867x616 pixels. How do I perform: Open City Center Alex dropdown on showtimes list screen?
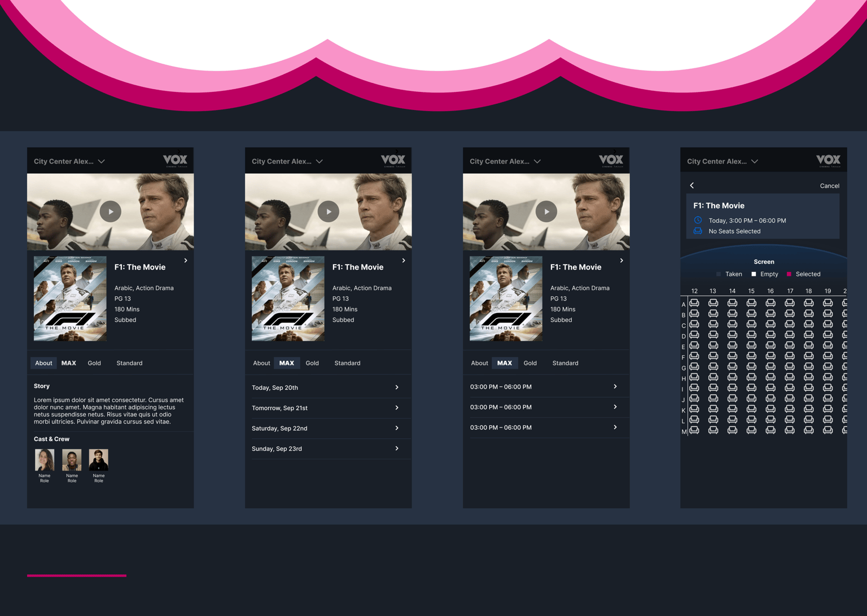[x=505, y=161]
